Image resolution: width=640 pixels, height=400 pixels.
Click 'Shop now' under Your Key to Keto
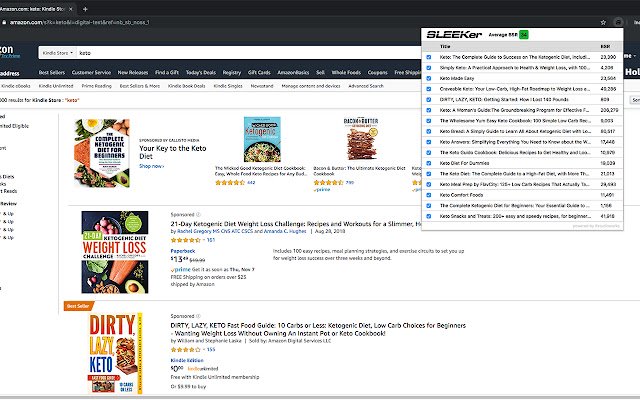coord(151,166)
